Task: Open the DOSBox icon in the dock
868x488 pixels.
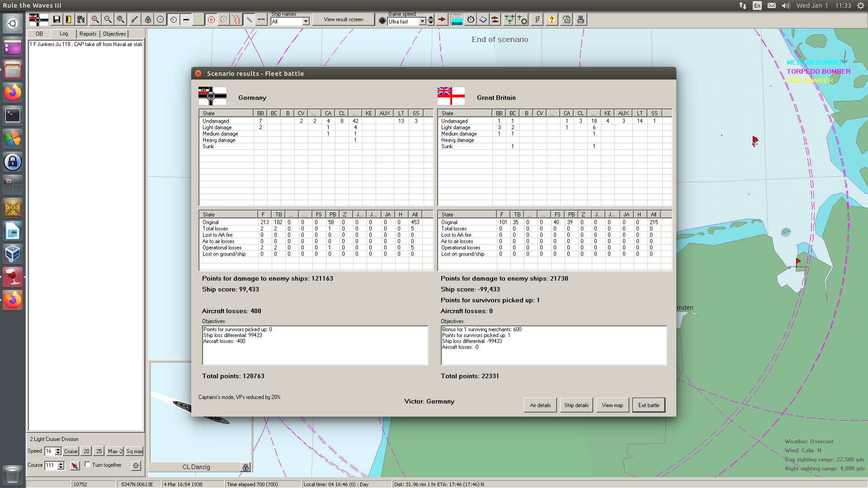Action: 13,208
